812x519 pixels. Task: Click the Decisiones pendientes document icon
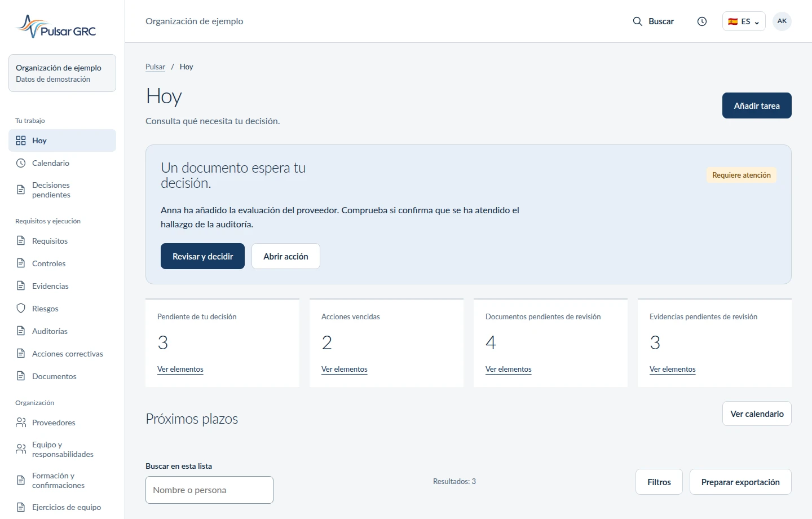[x=21, y=190]
